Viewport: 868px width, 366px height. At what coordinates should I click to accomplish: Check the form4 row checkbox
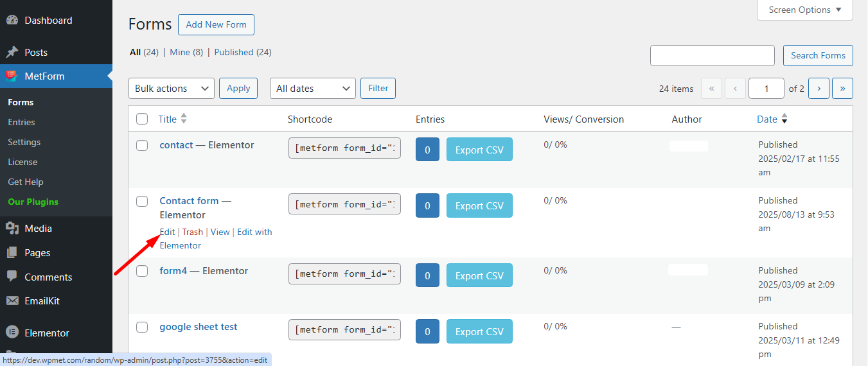[x=142, y=271]
